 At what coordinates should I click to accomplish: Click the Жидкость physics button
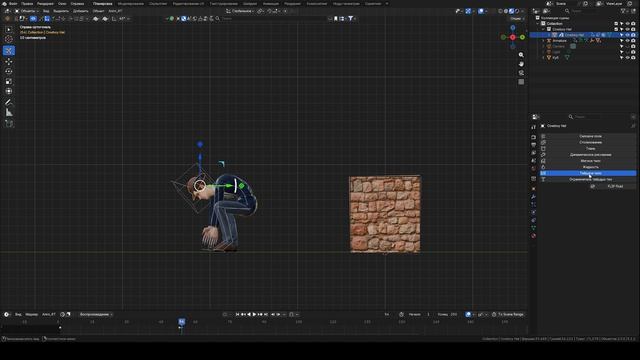[588, 167]
